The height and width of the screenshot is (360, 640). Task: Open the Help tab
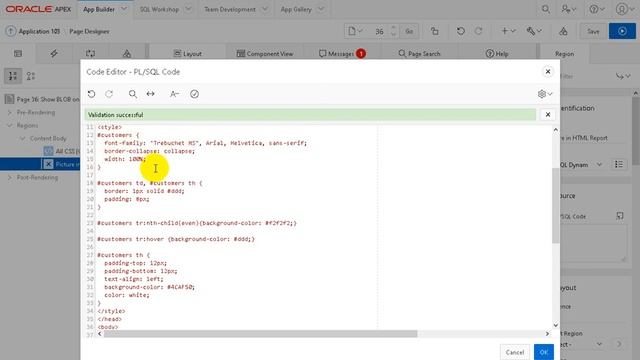coord(497,53)
